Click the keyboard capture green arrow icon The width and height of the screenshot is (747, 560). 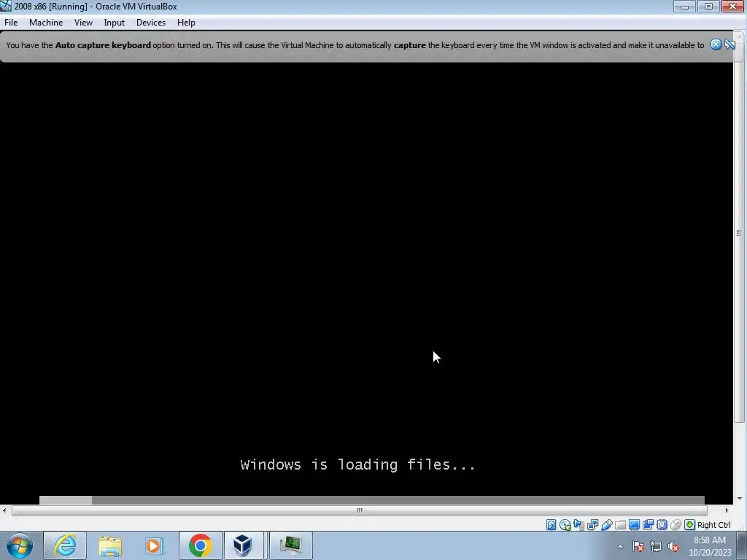pos(689,525)
